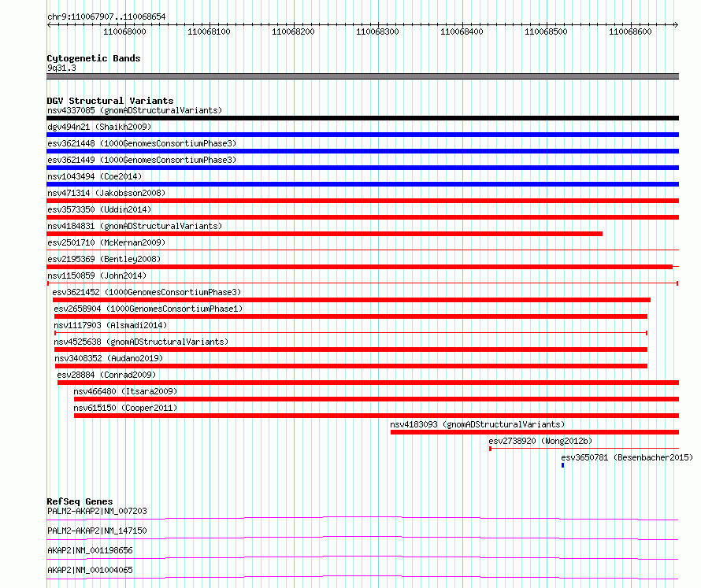Open variant nsv1150859 (John2014)
Screen dimensions: 701x588
tap(97, 276)
